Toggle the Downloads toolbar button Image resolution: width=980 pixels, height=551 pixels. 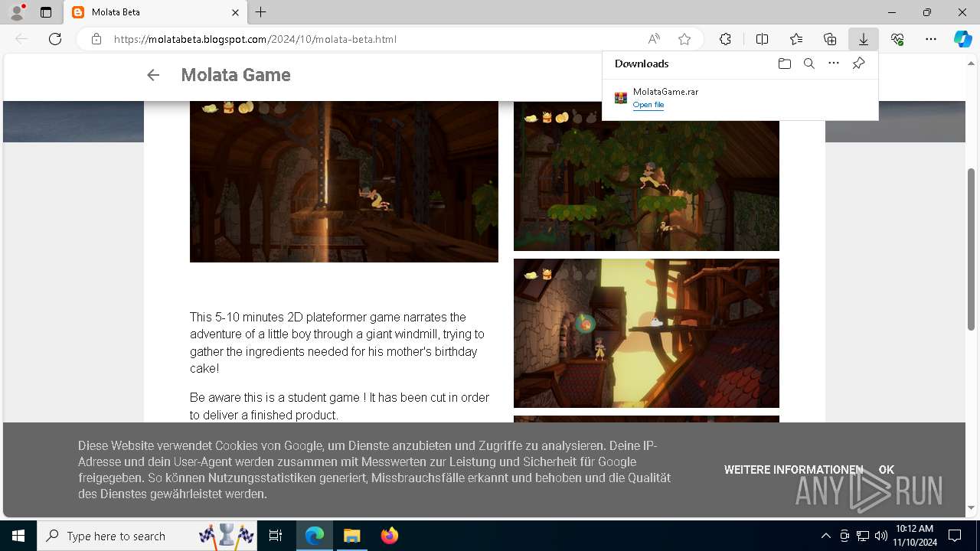click(x=864, y=39)
